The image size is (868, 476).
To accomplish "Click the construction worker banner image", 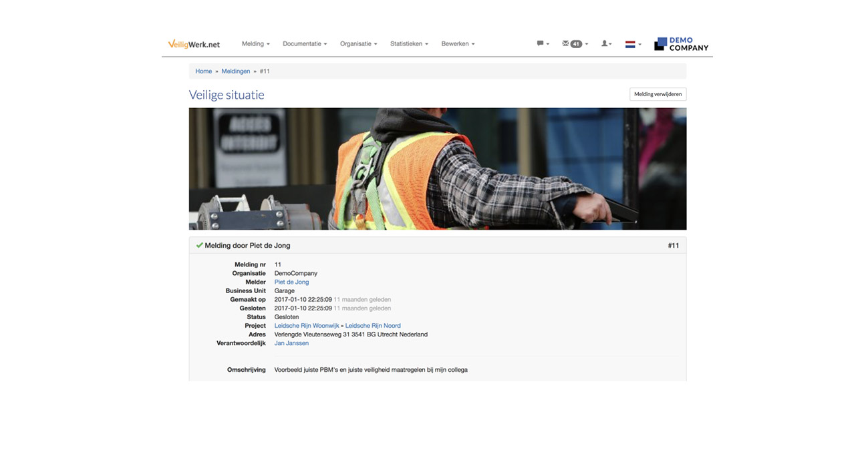I will point(437,169).
